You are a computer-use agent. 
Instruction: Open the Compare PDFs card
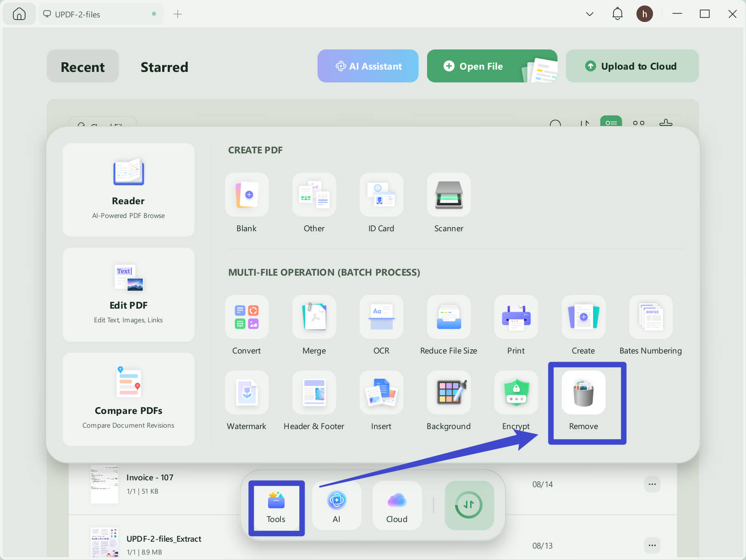pos(128,399)
